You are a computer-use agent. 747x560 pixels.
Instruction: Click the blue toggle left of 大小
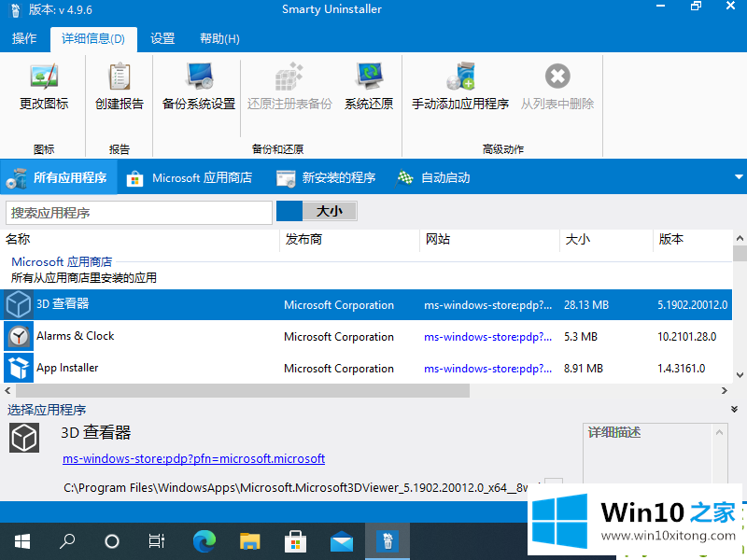[289, 211]
